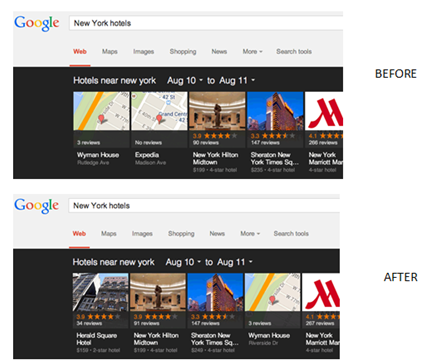This screenshot has height=363, width=436.
Task: Click the Google logo in the BEFORE screenshot
Action: pyautogui.click(x=37, y=23)
